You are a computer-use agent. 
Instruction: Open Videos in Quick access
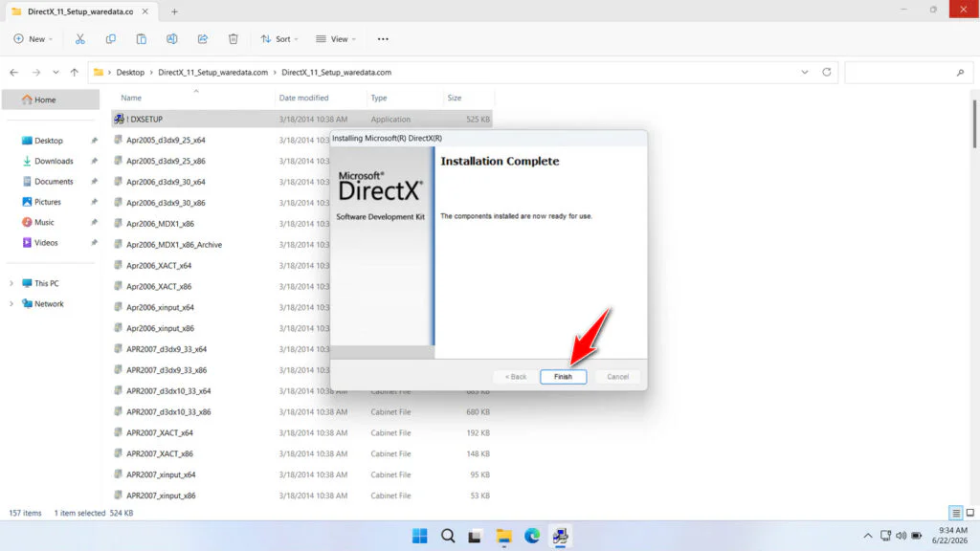pyautogui.click(x=46, y=242)
